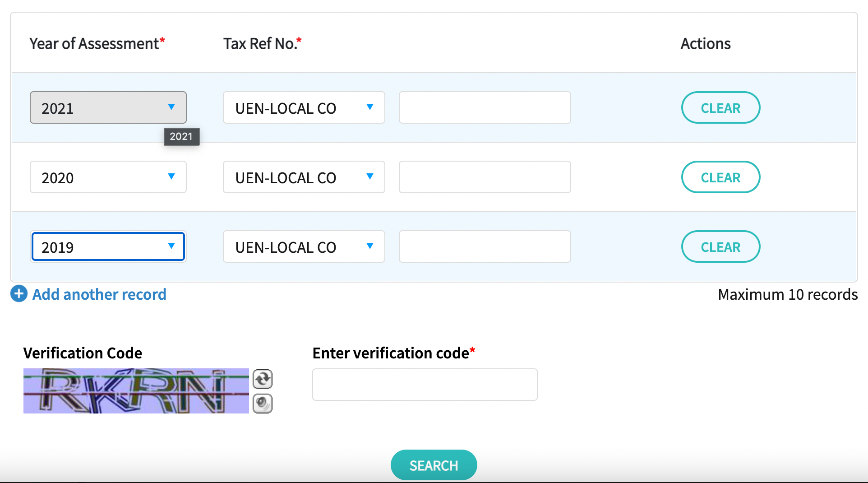Click the SEARCH button

[x=434, y=465]
